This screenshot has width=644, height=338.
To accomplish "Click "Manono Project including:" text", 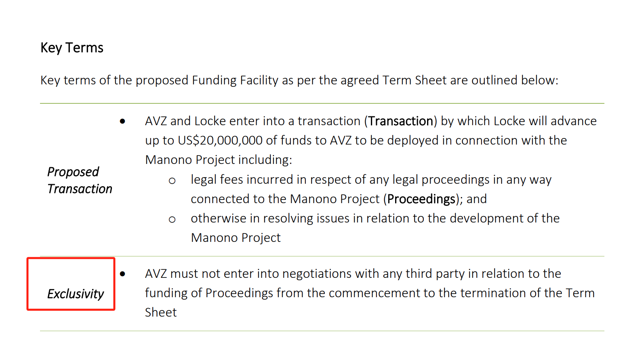I will tap(219, 160).
